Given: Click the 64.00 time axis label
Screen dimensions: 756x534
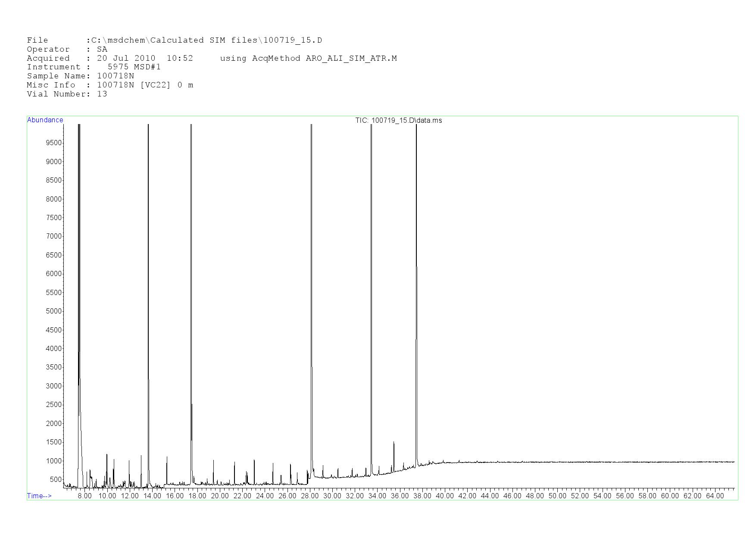Looking at the screenshot, I should click(715, 496).
